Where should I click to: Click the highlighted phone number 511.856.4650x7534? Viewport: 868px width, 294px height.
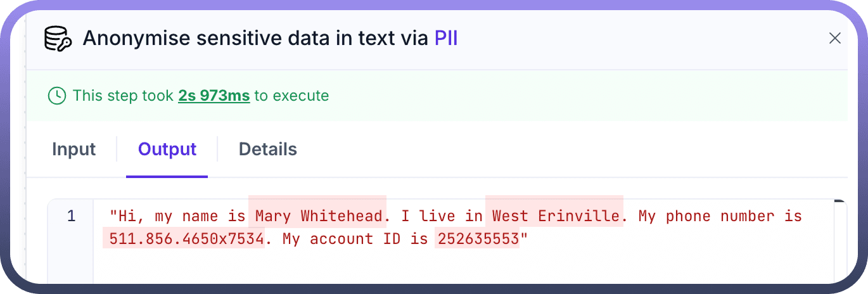[x=184, y=240]
